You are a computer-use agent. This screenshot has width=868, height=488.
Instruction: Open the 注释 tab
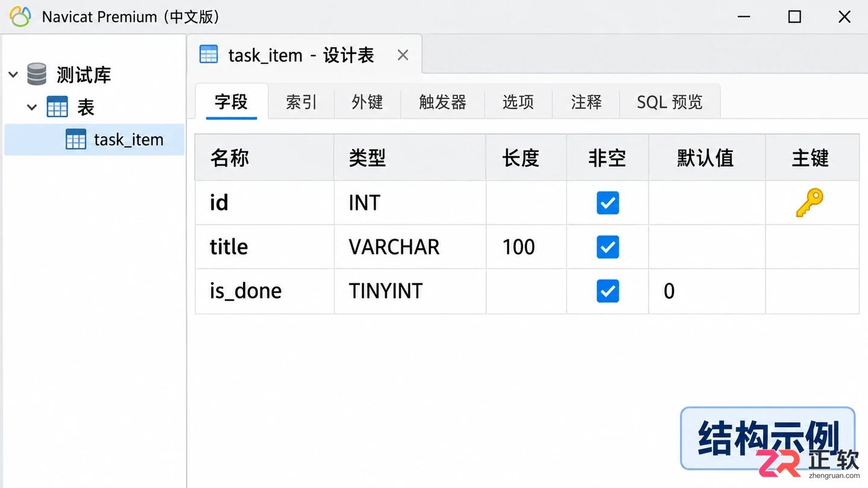coord(587,102)
